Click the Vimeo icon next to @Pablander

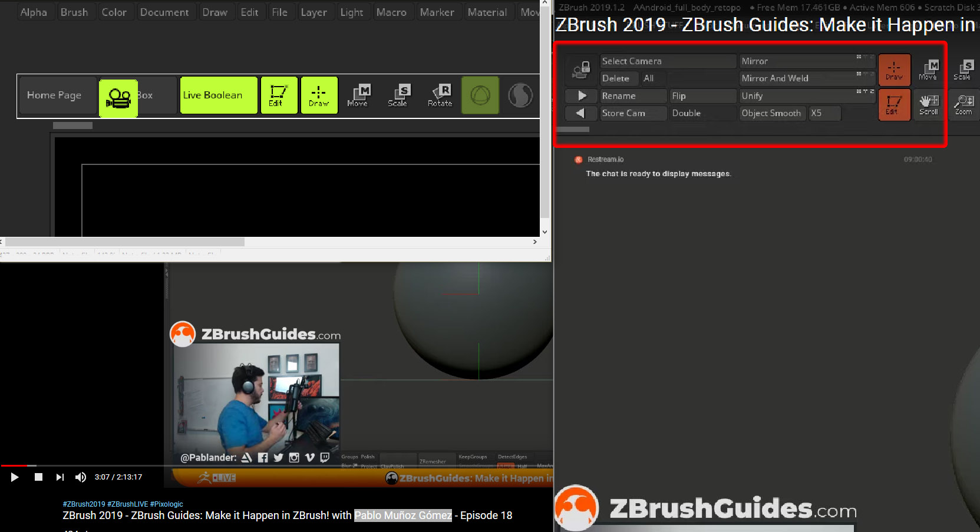(309, 458)
